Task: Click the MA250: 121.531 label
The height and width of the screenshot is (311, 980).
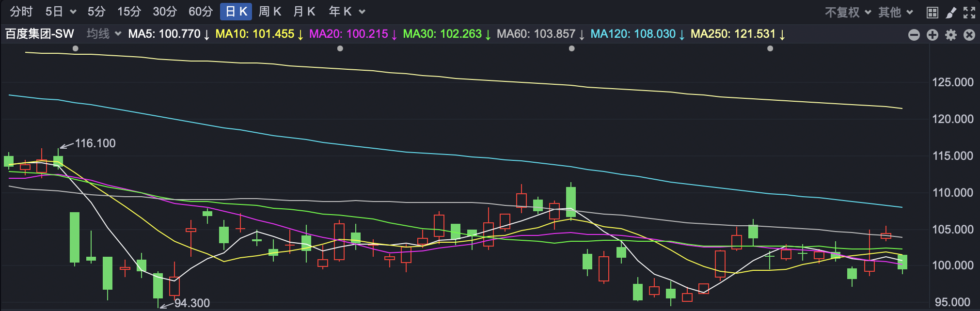Action: point(738,34)
